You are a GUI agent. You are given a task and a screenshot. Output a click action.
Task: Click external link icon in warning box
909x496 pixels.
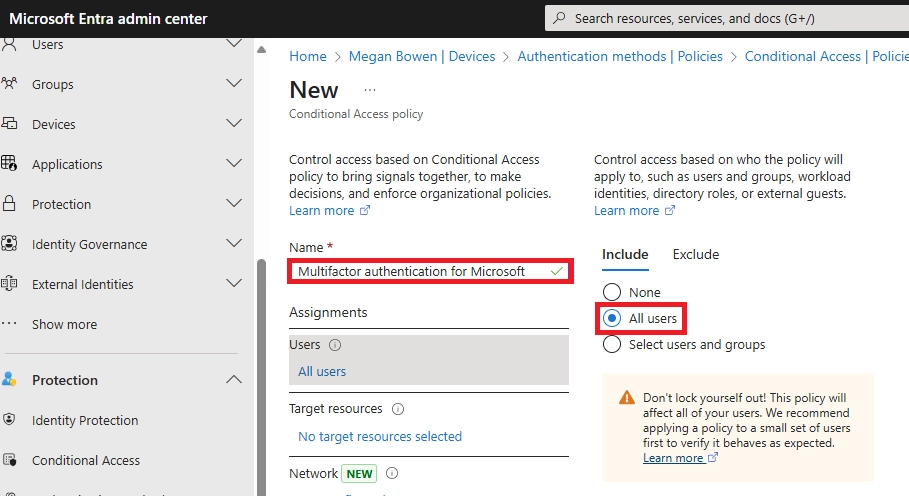pos(712,457)
